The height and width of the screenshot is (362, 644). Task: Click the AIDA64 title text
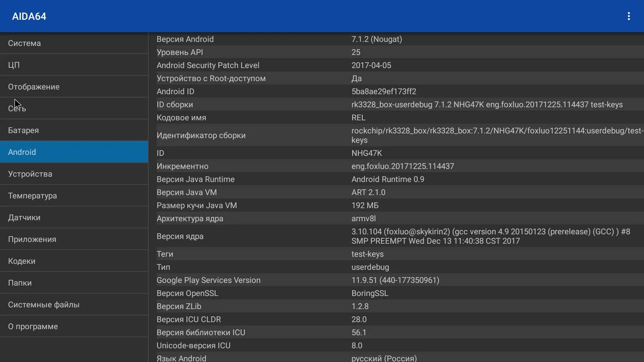pyautogui.click(x=29, y=16)
